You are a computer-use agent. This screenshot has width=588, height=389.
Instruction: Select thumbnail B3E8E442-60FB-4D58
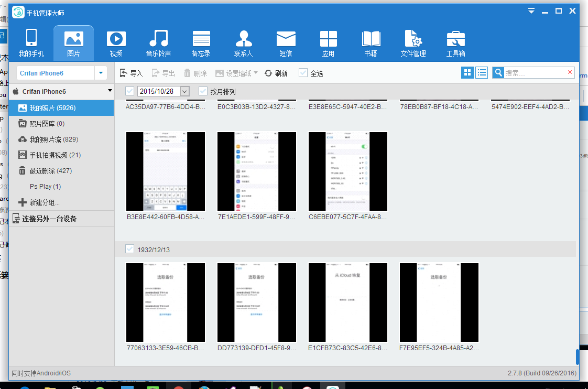(x=166, y=171)
